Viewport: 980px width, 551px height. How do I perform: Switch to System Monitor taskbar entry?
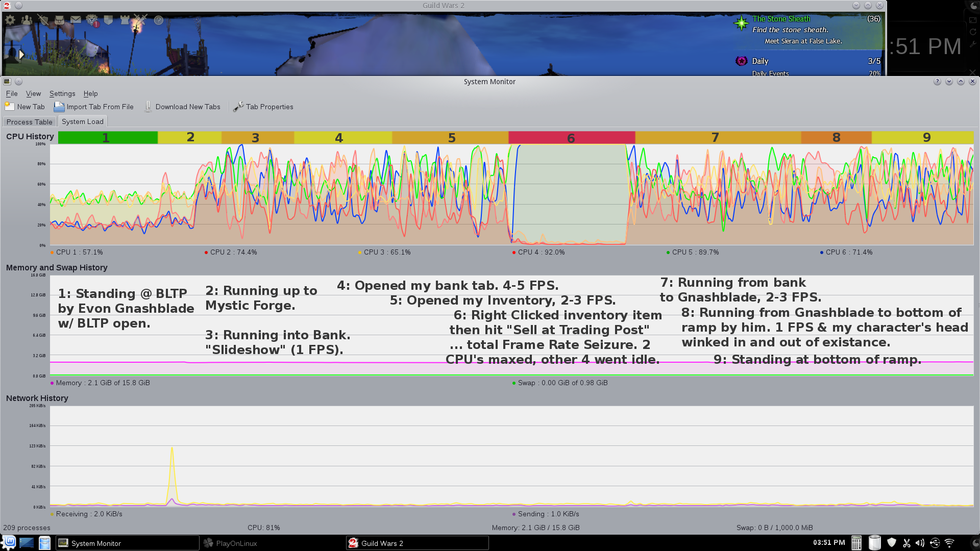pyautogui.click(x=127, y=543)
